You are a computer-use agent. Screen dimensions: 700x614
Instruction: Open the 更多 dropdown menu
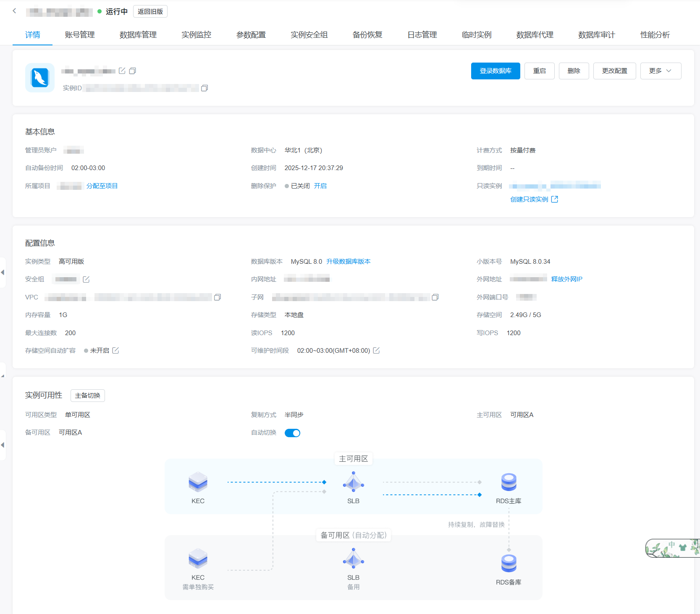point(660,71)
